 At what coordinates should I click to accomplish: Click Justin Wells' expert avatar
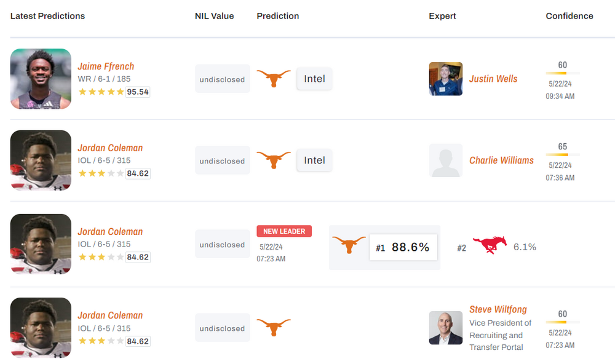(x=445, y=79)
